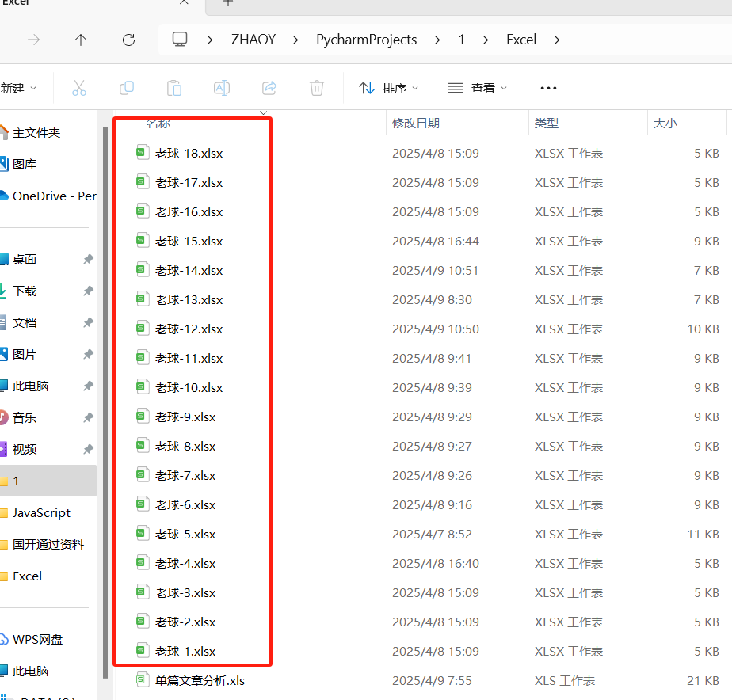732x700 pixels.
Task: Click the pin icon next to 图片
Action: (88, 354)
